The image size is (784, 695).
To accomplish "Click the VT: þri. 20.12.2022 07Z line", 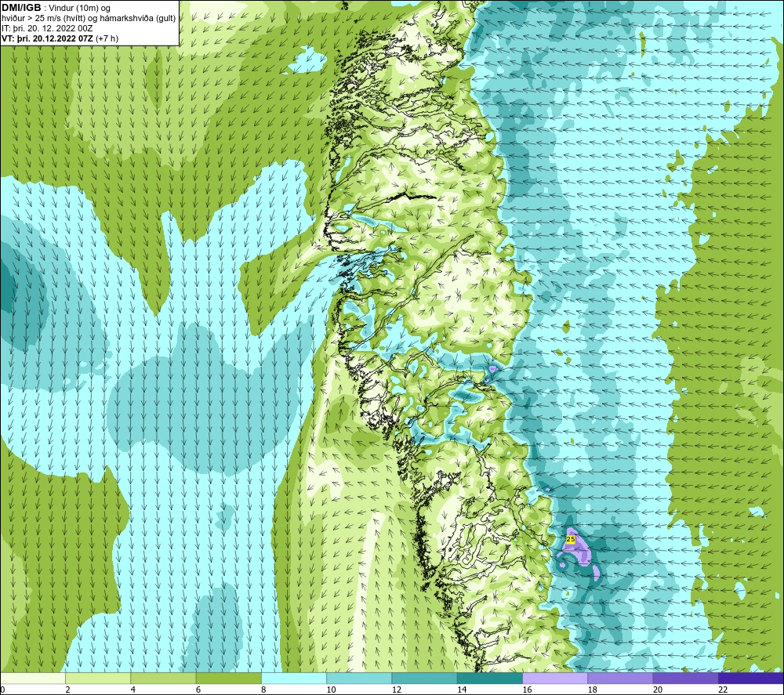I will click(x=47, y=38).
